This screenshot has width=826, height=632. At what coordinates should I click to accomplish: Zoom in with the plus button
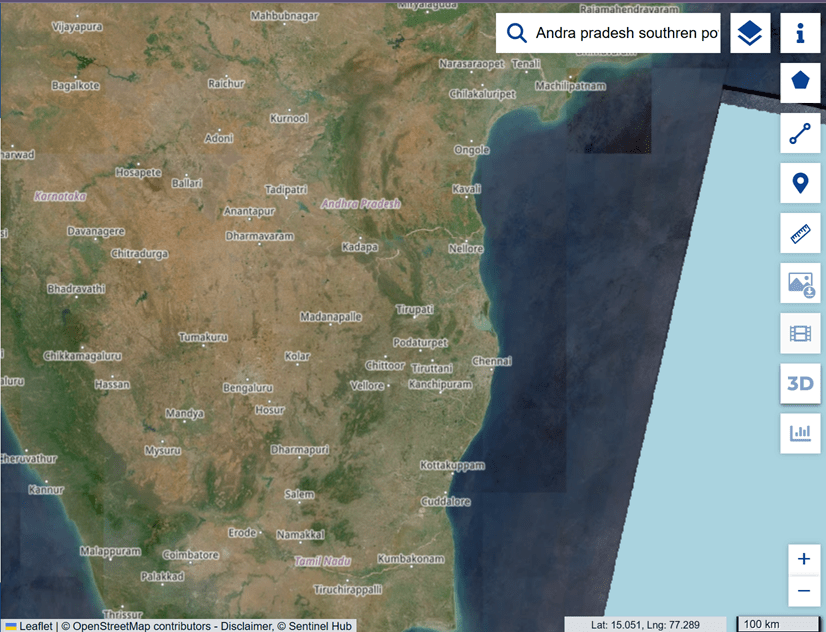pyautogui.click(x=803, y=559)
